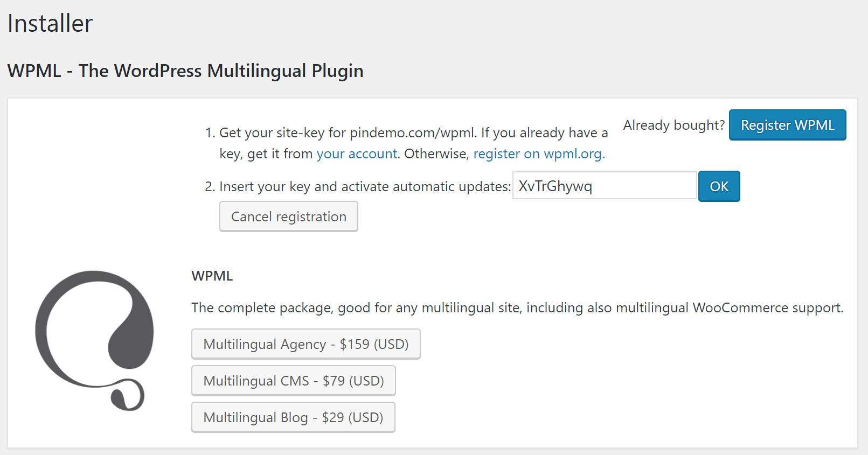The width and height of the screenshot is (868, 455).
Task: Pick Multilingual Blog - $29 (USD)
Action: pyautogui.click(x=293, y=417)
